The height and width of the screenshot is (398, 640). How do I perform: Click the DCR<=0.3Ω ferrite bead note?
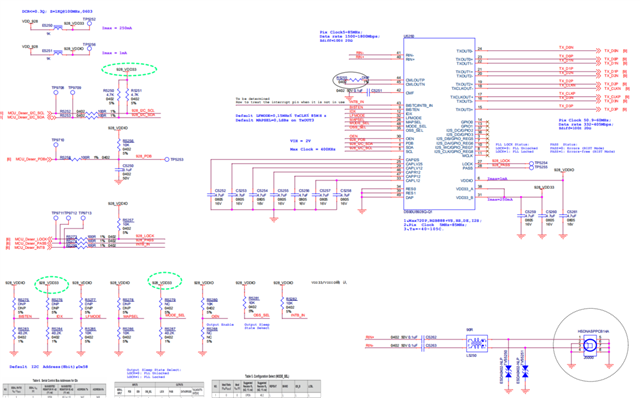click(x=57, y=11)
